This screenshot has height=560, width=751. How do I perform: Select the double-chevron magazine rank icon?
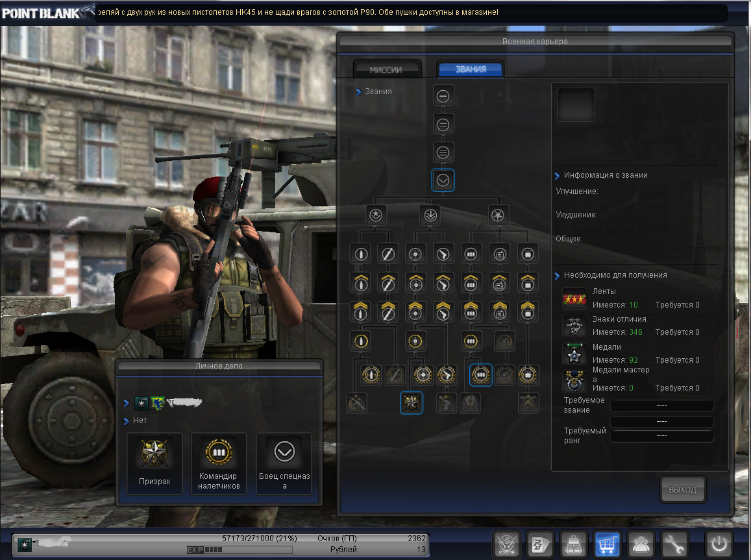click(471, 311)
